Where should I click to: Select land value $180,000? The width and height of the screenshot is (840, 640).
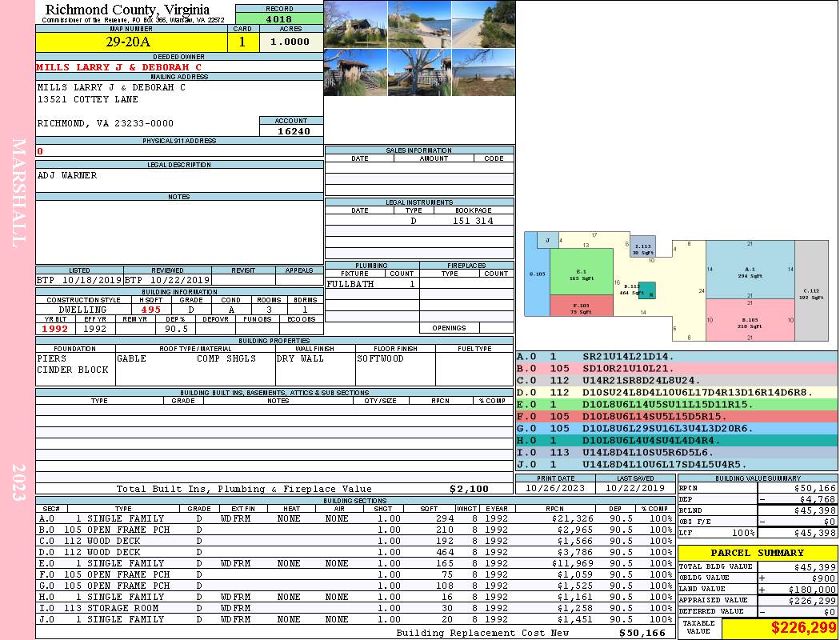[x=812, y=589]
